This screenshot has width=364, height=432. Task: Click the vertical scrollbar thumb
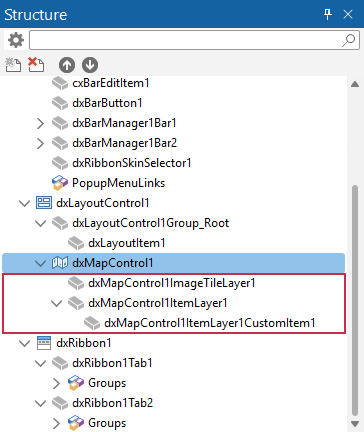pos(355,300)
